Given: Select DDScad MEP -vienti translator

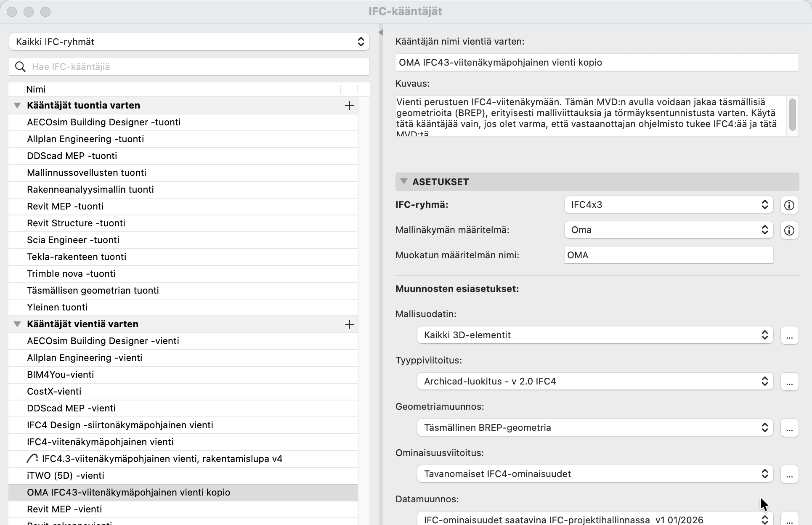Looking at the screenshot, I should [183, 408].
